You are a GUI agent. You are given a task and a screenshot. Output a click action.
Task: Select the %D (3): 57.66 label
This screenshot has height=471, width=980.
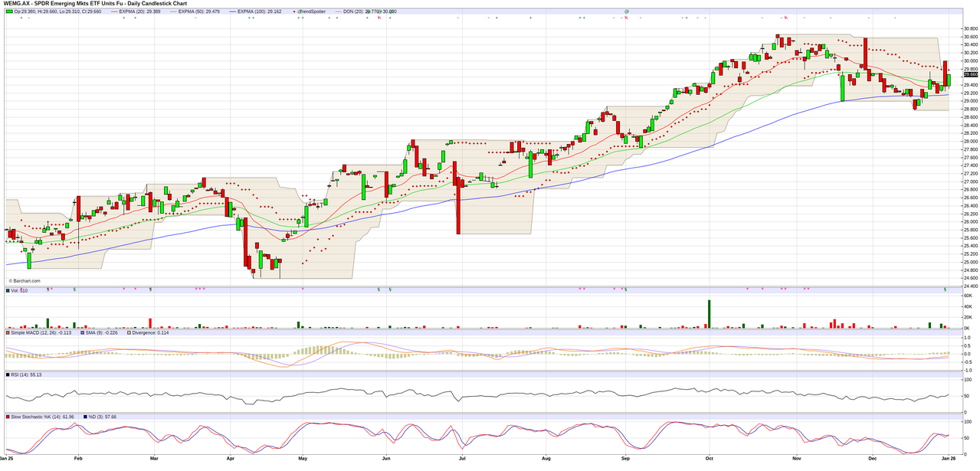(x=102, y=417)
